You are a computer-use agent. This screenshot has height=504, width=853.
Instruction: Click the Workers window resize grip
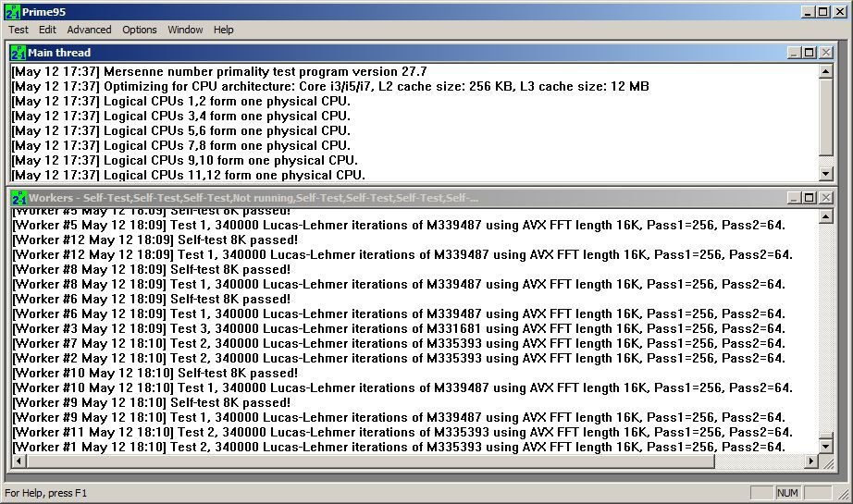pos(827,461)
